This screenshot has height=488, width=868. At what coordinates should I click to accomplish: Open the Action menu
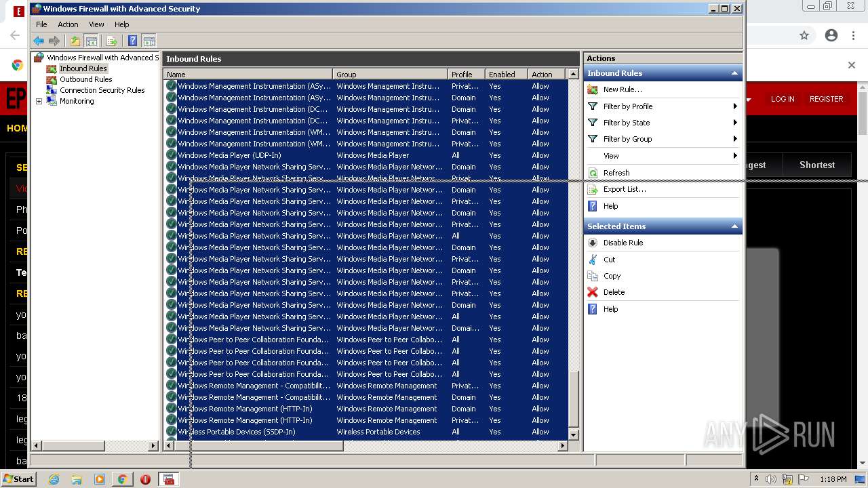pos(68,24)
